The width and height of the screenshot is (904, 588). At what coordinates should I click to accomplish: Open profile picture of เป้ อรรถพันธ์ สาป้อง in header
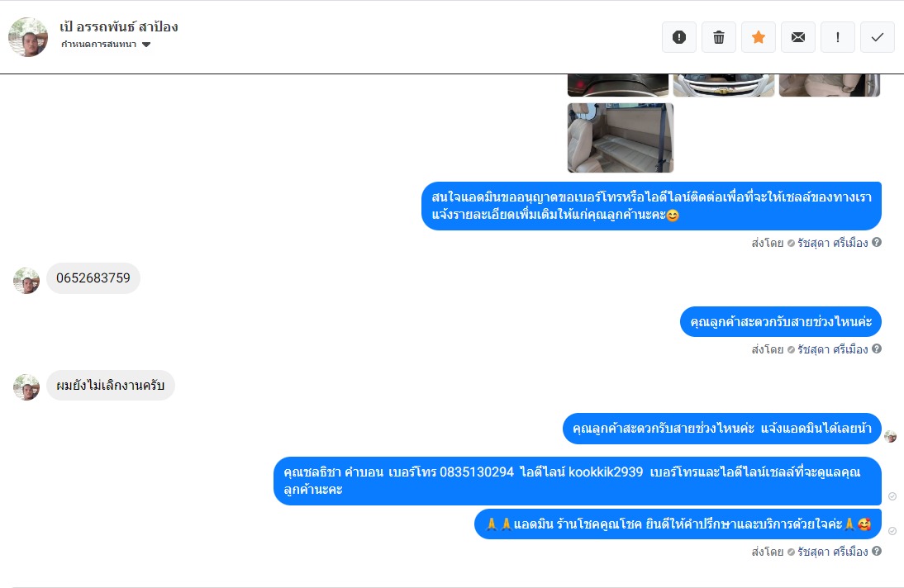[27, 37]
